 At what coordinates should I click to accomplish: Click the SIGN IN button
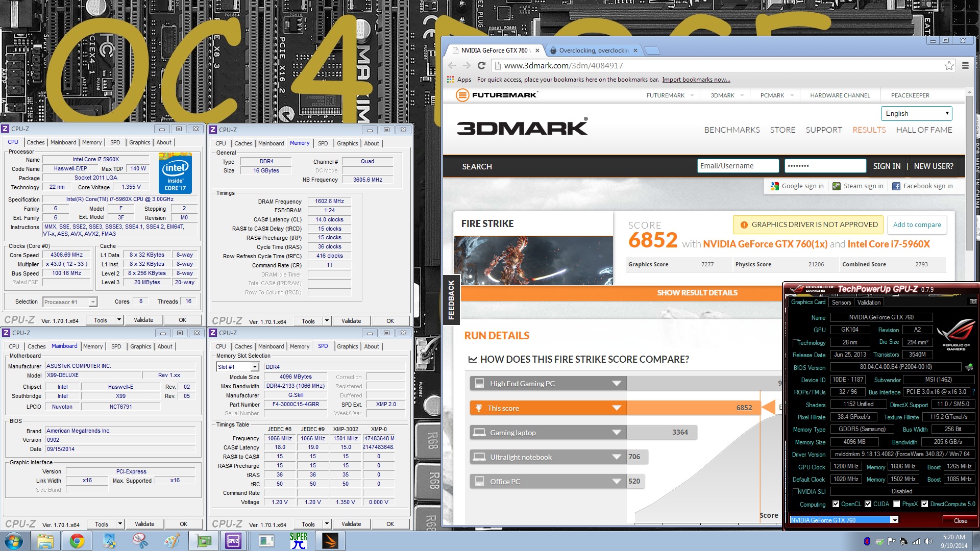tap(887, 166)
